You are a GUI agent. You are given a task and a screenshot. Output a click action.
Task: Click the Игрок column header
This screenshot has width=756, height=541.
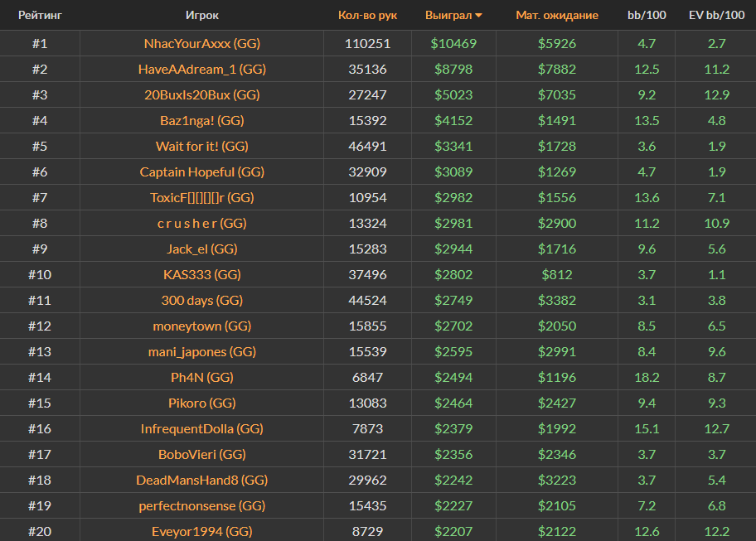click(202, 15)
